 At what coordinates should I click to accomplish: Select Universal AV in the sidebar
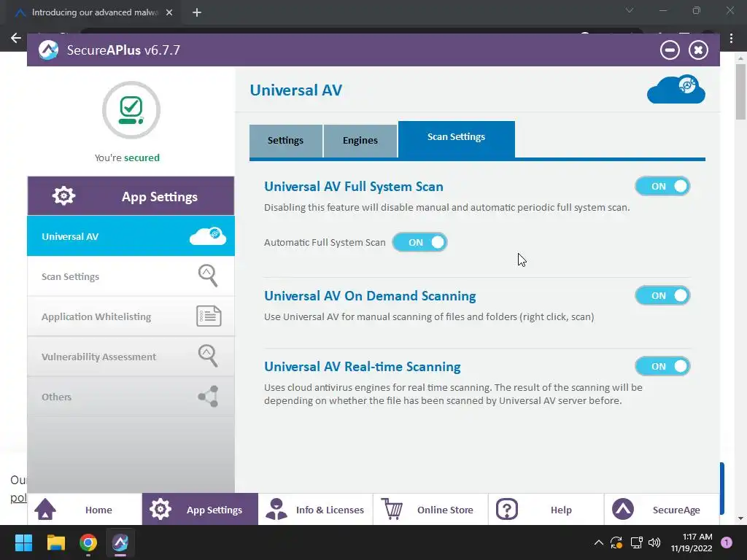(x=131, y=236)
